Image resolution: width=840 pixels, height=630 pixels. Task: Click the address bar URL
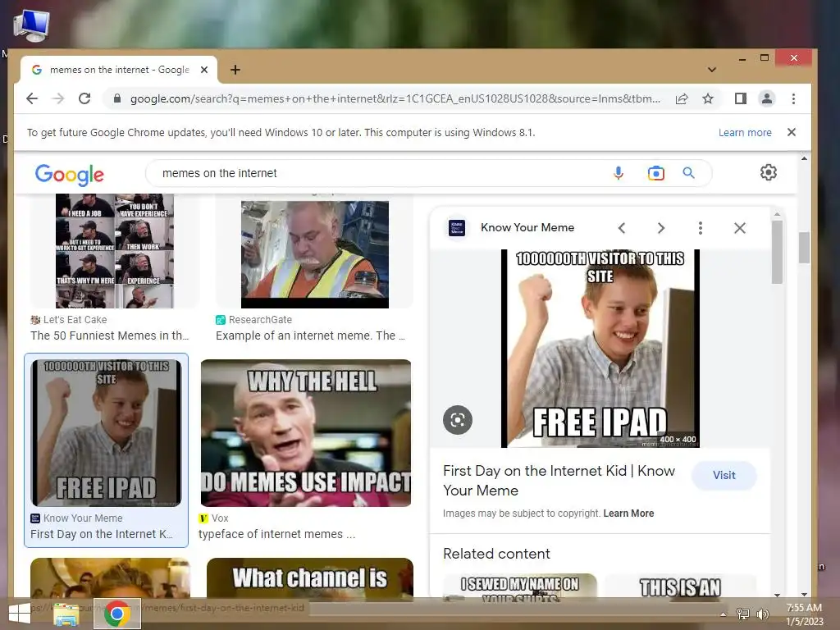[x=395, y=98]
